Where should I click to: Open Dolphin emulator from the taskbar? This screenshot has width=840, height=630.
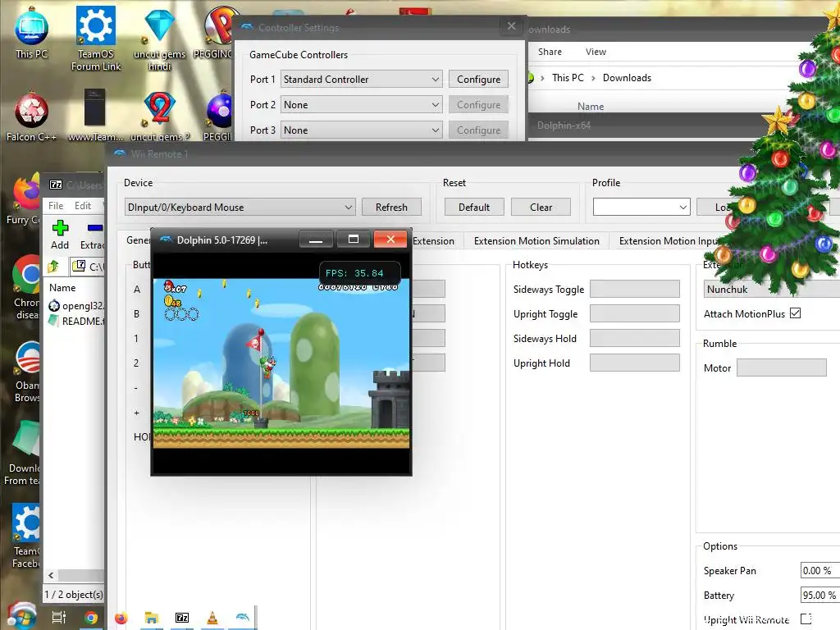pyautogui.click(x=243, y=617)
